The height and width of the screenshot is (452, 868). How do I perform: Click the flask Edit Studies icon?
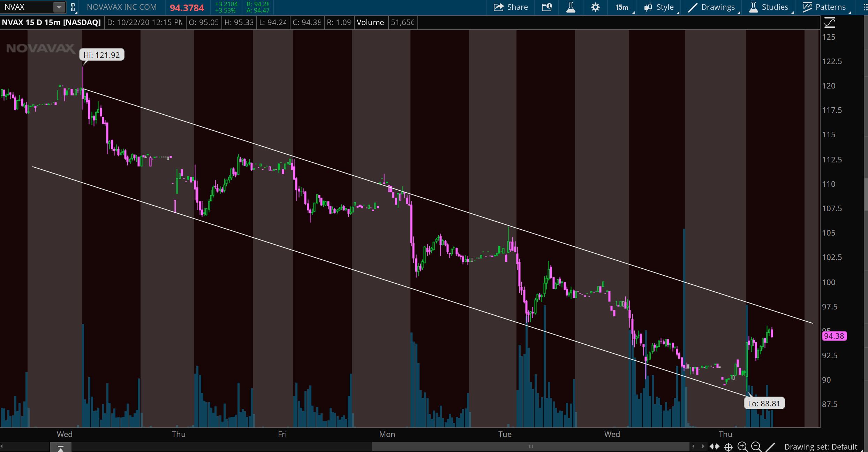click(x=571, y=7)
